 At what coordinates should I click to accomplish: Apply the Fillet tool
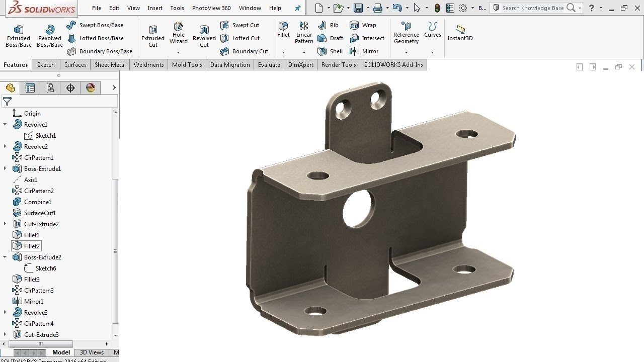[283, 30]
